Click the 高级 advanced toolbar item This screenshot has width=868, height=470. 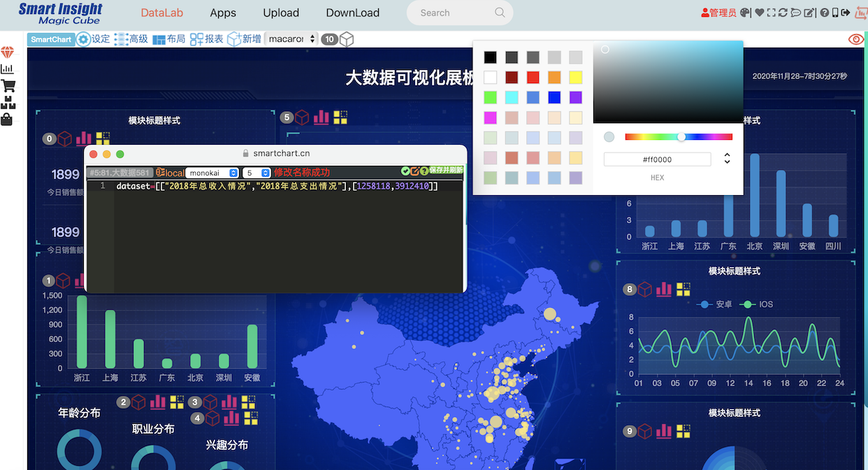pyautogui.click(x=131, y=39)
